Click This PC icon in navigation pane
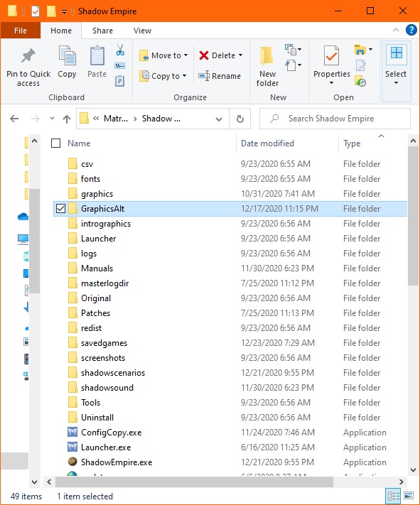 [x=23, y=239]
